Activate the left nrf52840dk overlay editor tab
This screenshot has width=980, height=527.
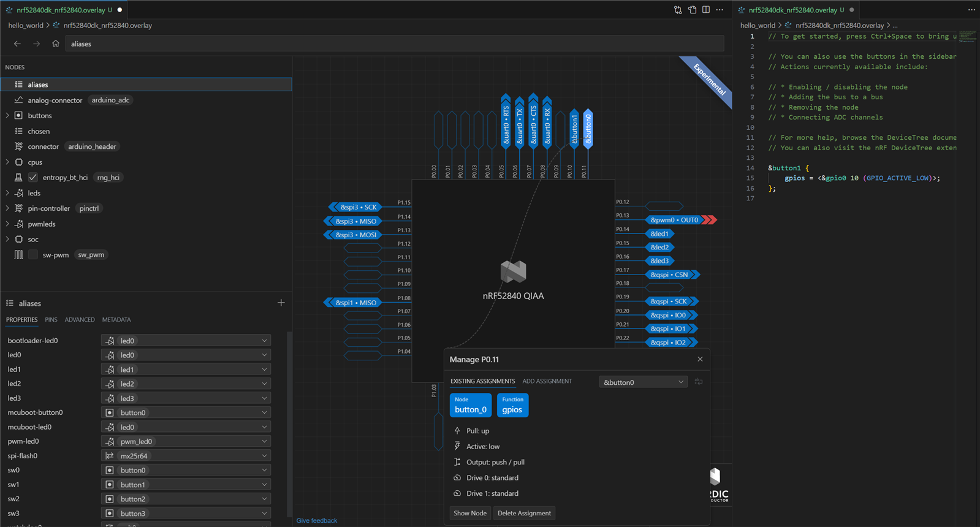[x=64, y=10]
